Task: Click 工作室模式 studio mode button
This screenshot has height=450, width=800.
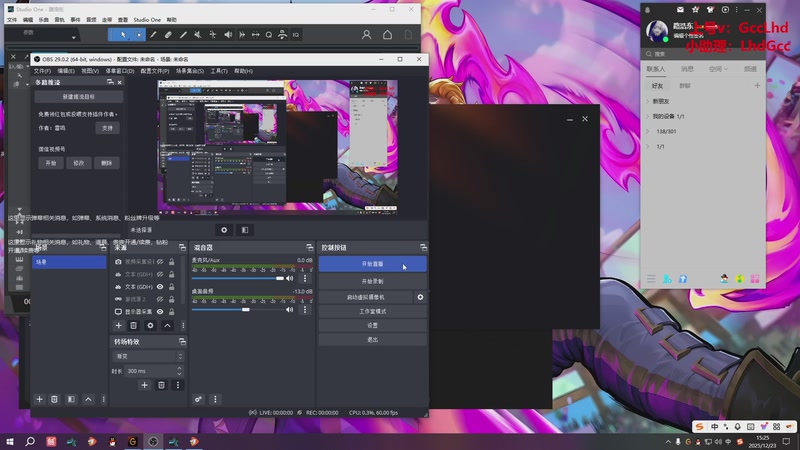Action: [x=372, y=311]
